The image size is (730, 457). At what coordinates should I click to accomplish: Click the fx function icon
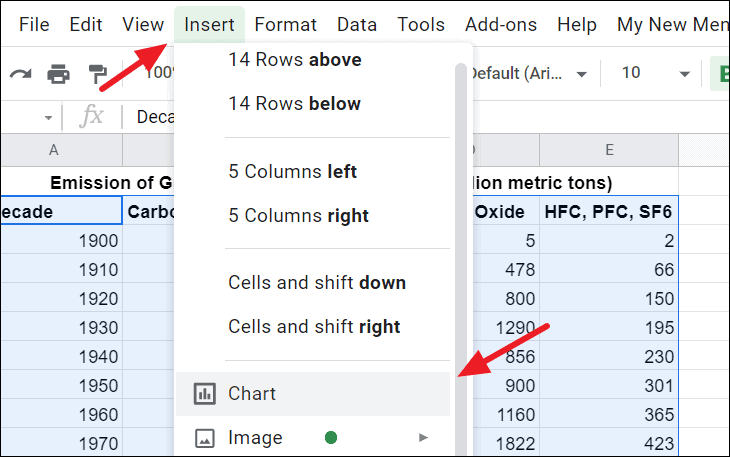click(x=91, y=117)
